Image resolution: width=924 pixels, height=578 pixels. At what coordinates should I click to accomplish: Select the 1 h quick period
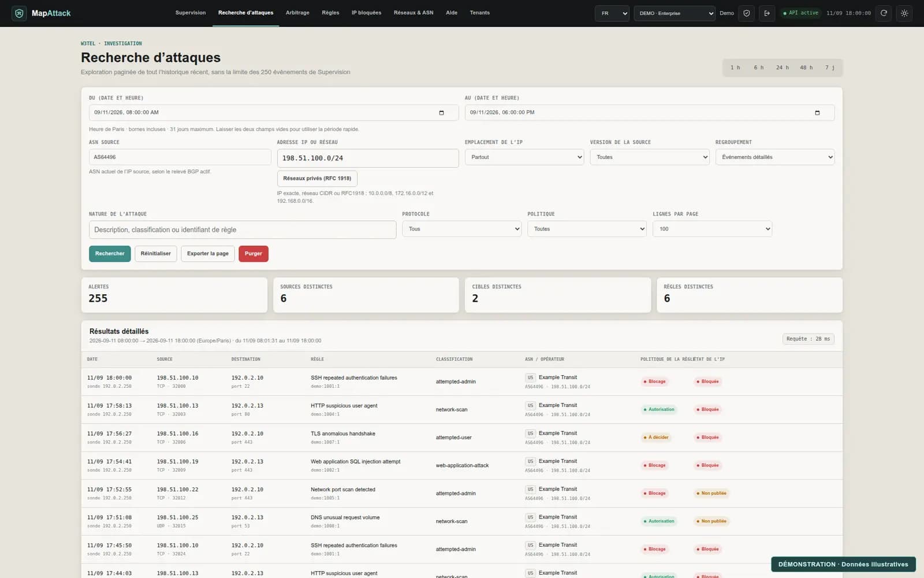click(x=735, y=68)
